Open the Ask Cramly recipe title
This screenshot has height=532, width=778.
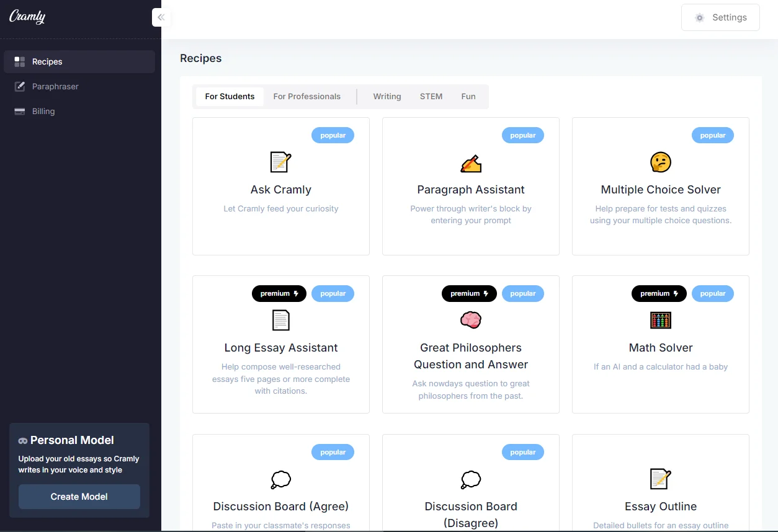pyautogui.click(x=281, y=190)
